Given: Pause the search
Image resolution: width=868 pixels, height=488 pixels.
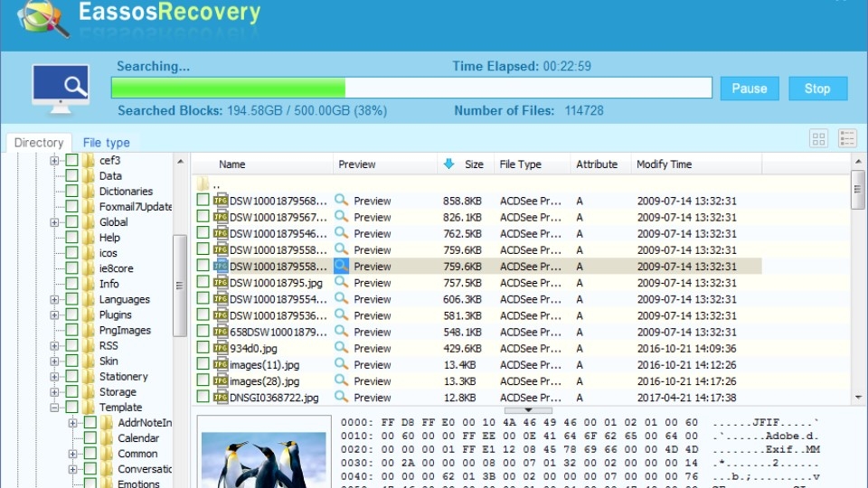Looking at the screenshot, I should (x=750, y=89).
